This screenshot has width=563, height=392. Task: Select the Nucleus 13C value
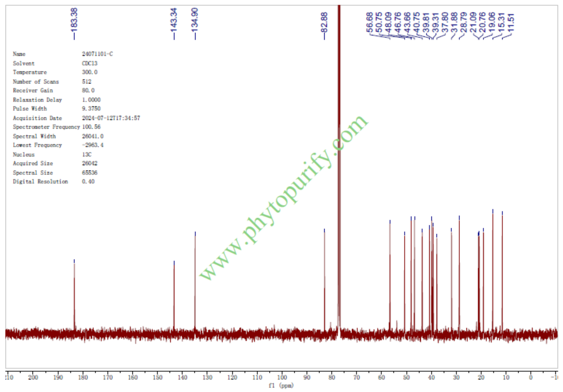click(86, 154)
